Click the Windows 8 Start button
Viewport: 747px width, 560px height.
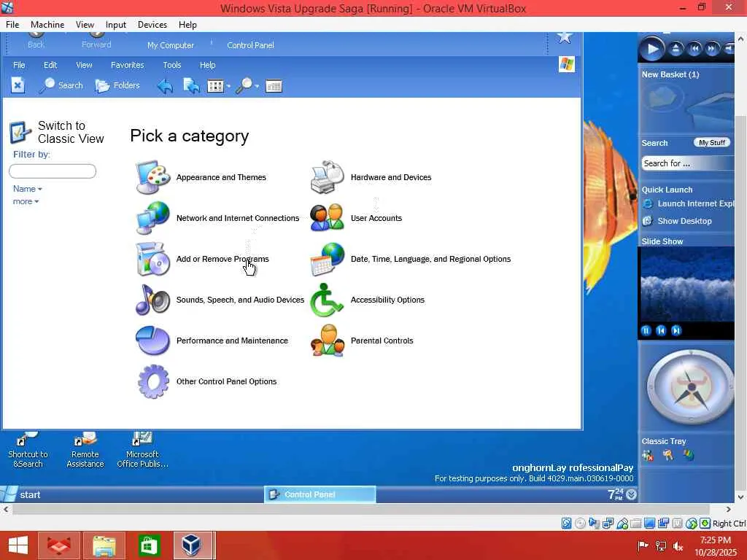click(x=18, y=545)
